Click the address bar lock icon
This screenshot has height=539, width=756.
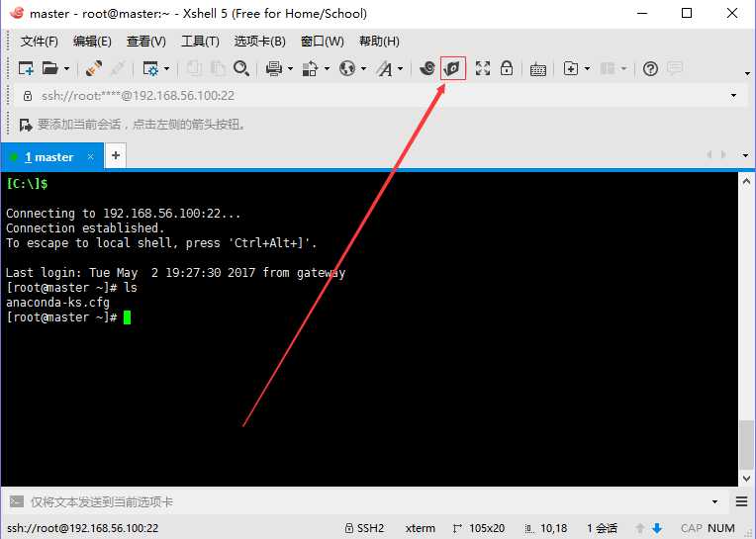click(28, 96)
